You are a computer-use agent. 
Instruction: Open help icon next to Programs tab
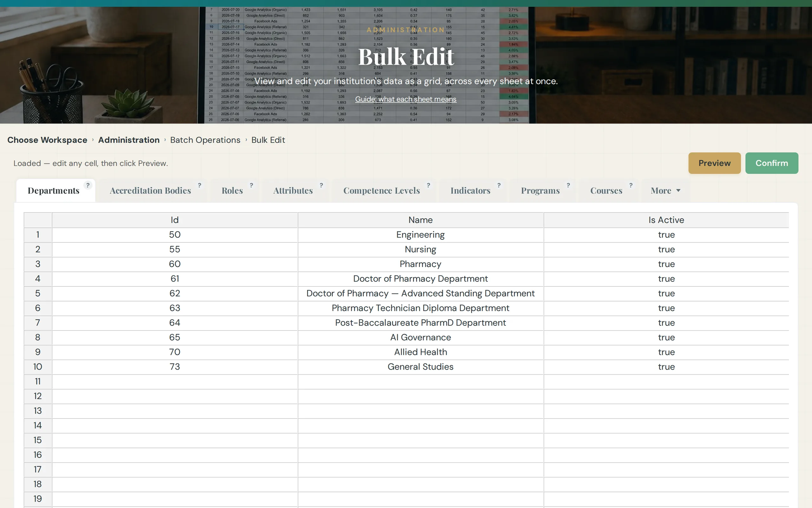point(568,185)
